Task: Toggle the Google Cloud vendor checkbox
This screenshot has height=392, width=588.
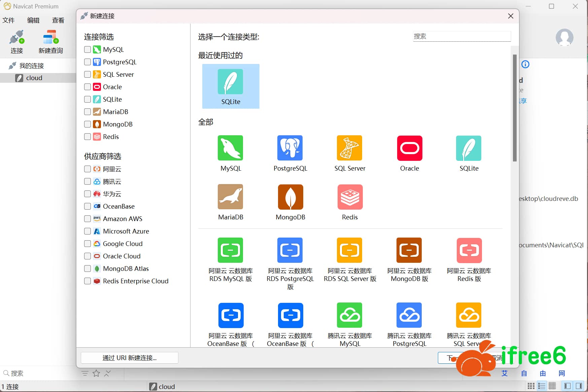Action: [88, 244]
